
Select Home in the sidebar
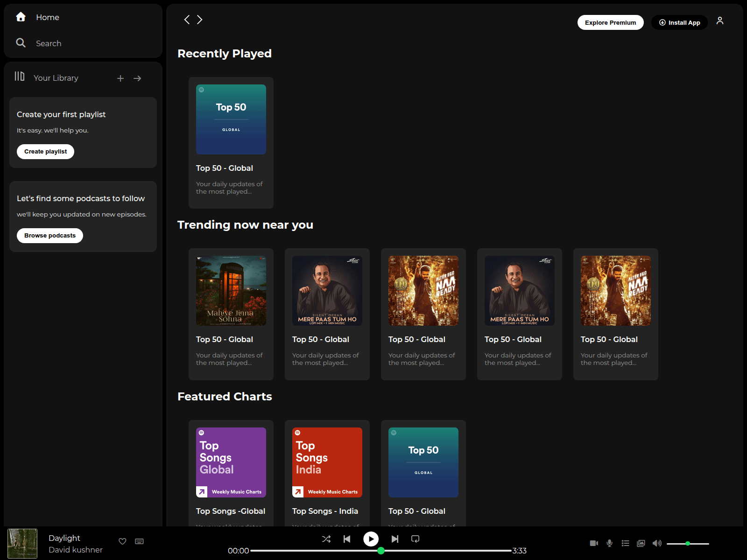[x=48, y=17]
